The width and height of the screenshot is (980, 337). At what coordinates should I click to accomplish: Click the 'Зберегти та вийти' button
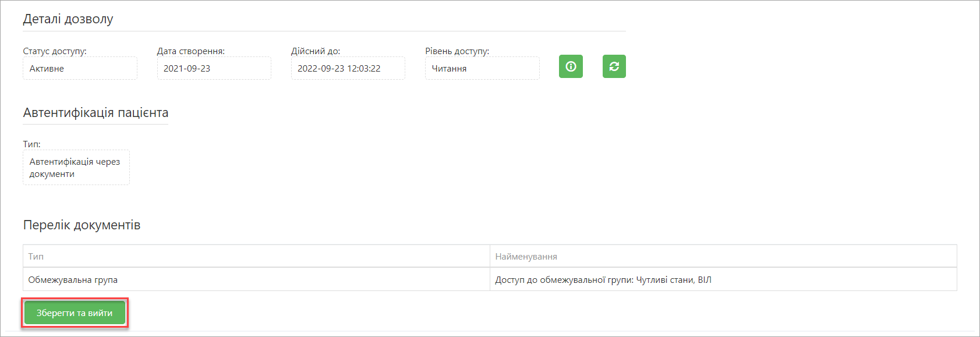(x=75, y=313)
